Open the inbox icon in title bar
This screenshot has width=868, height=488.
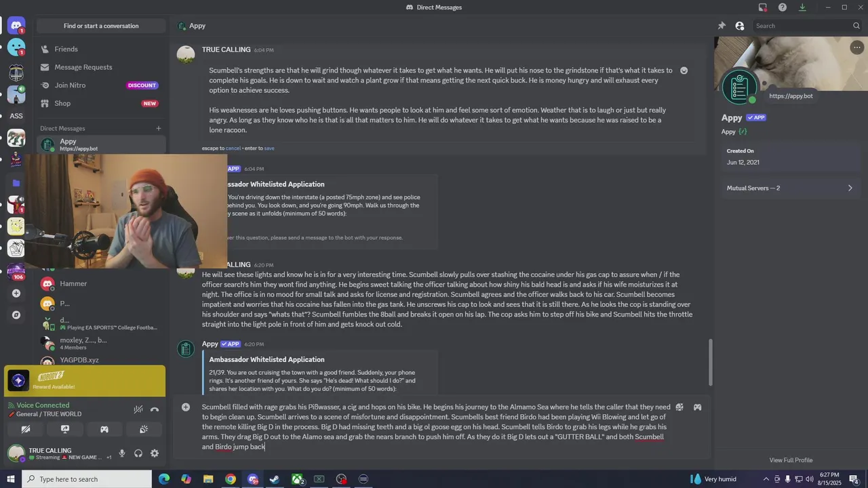[x=763, y=7]
